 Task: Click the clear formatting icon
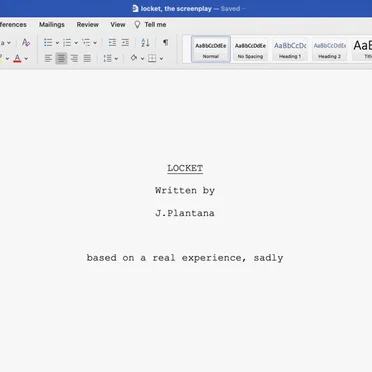coord(26,43)
